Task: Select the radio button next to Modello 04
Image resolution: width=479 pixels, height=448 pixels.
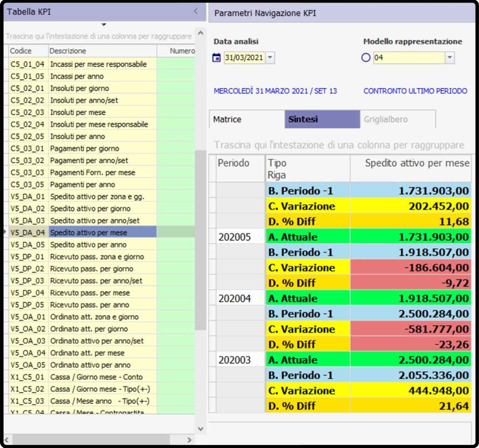Action: tap(366, 58)
